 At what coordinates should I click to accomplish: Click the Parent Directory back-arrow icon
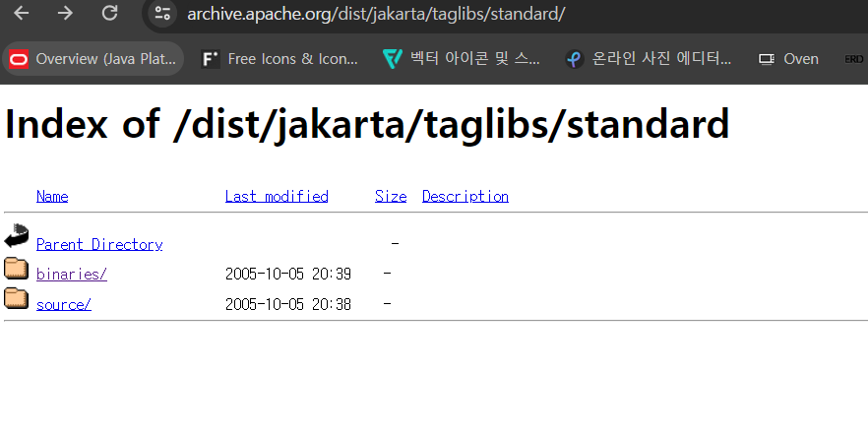16,236
